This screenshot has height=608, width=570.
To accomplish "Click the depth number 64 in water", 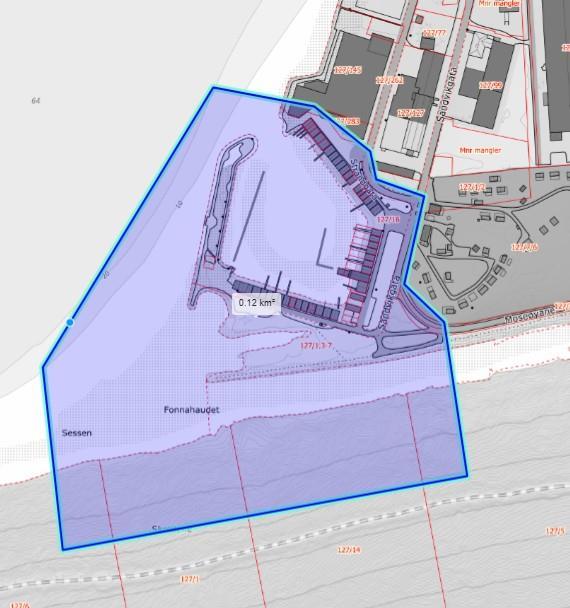I will coord(36,101).
